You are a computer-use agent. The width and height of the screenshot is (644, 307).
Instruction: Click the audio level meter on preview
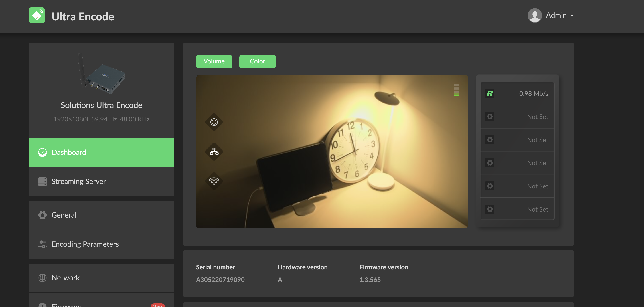[x=456, y=90]
